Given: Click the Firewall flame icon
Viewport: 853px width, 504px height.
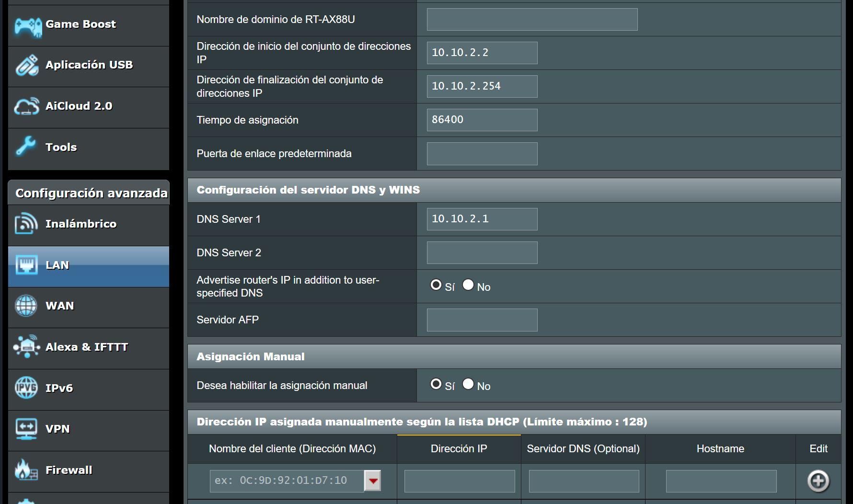Looking at the screenshot, I should coord(26,470).
